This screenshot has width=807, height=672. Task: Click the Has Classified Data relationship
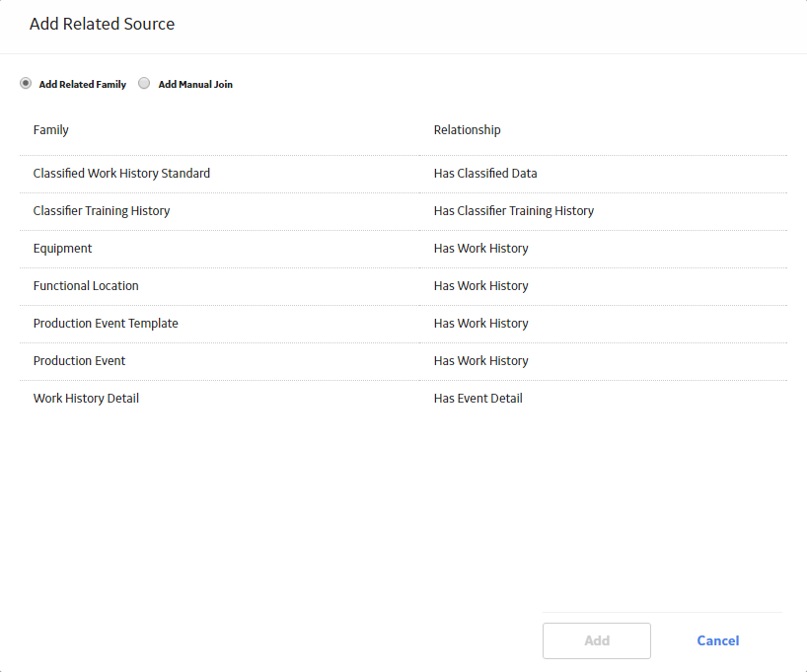[x=485, y=174]
